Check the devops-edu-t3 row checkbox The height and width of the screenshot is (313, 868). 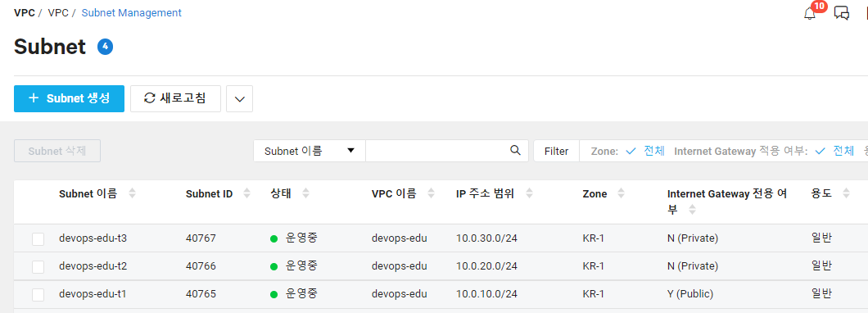[x=38, y=238]
